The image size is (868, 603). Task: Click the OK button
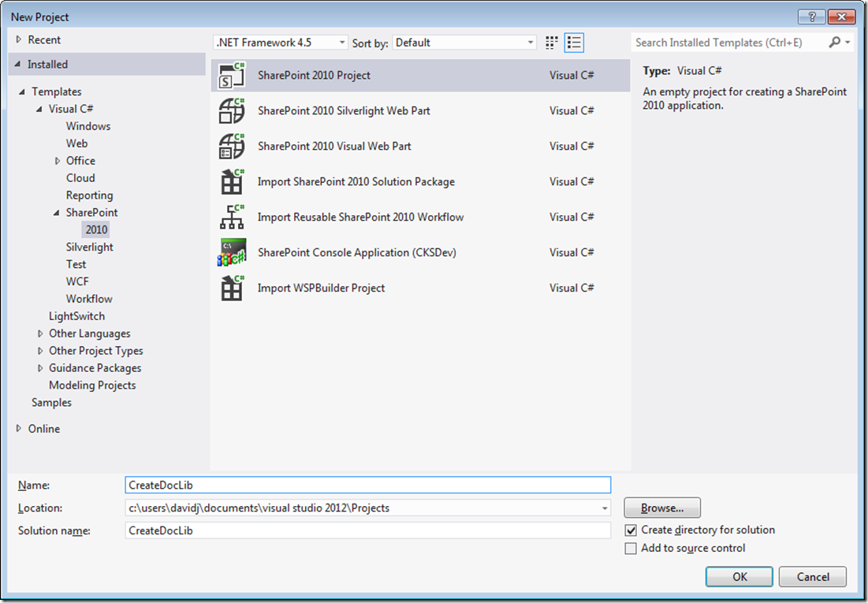739,577
